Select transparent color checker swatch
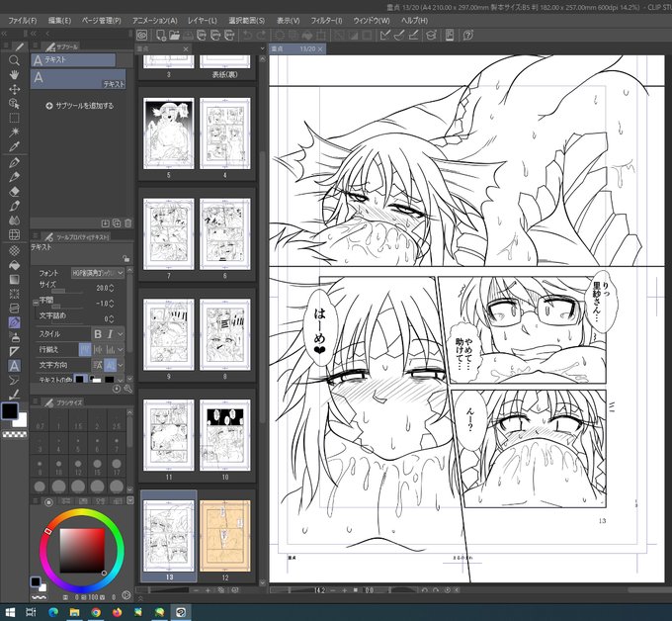This screenshot has width=672, height=621. pos(14,434)
